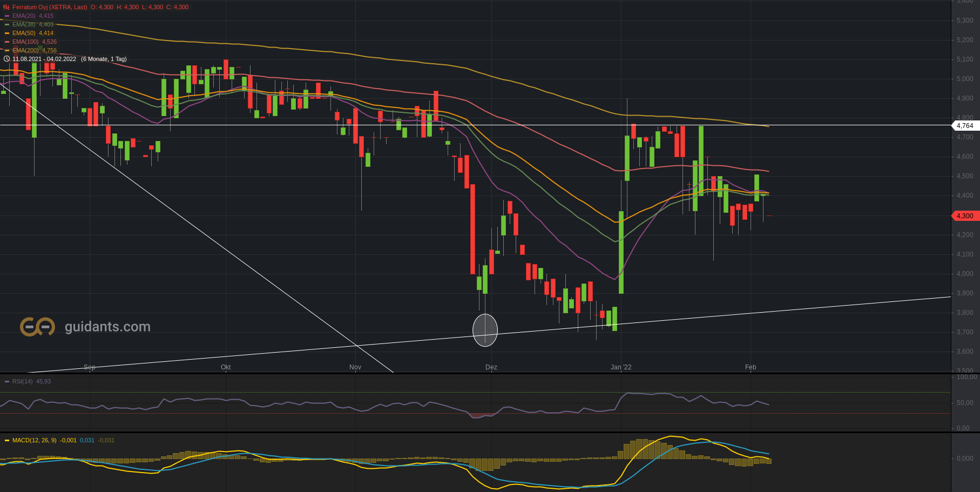Click the candlestick chart type icon
Screen dimensions: 980x492
6,7
